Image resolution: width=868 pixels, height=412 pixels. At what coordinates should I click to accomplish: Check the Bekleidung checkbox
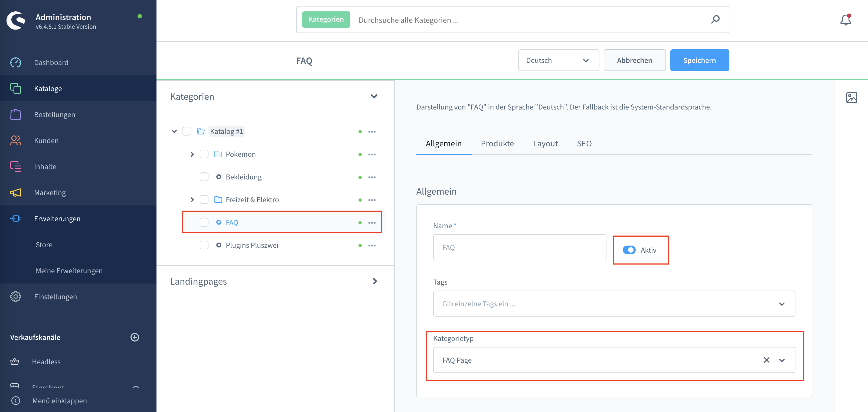204,177
